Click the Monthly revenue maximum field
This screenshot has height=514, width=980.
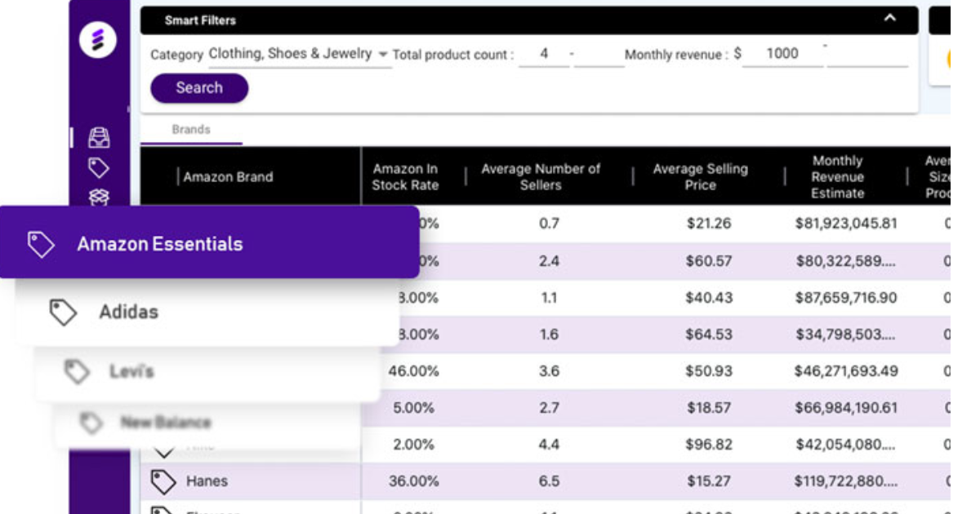867,55
